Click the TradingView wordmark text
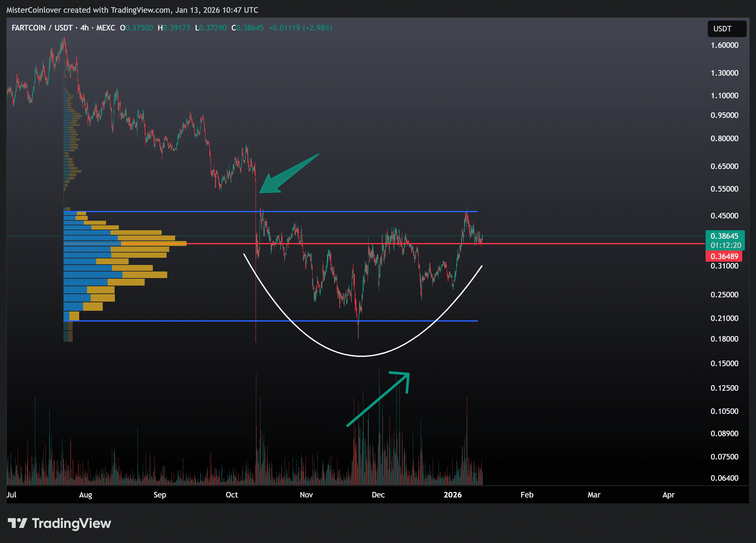Image resolution: width=756 pixels, height=543 pixels. click(x=71, y=523)
